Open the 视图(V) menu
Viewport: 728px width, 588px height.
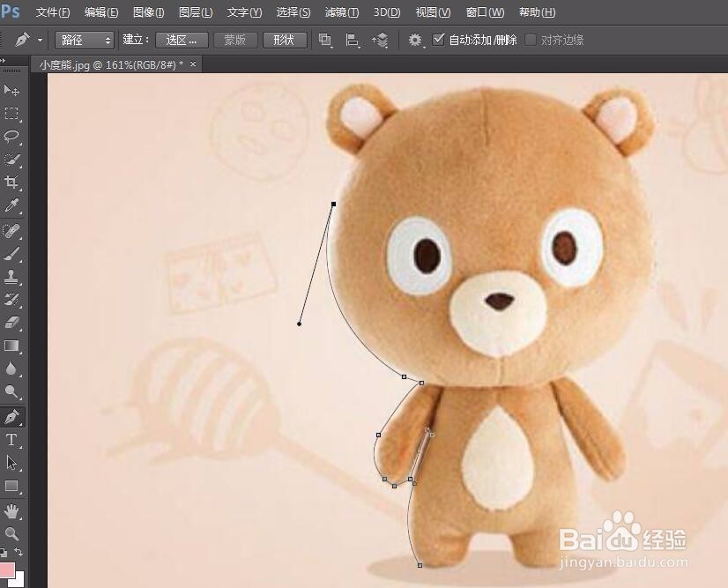433,12
